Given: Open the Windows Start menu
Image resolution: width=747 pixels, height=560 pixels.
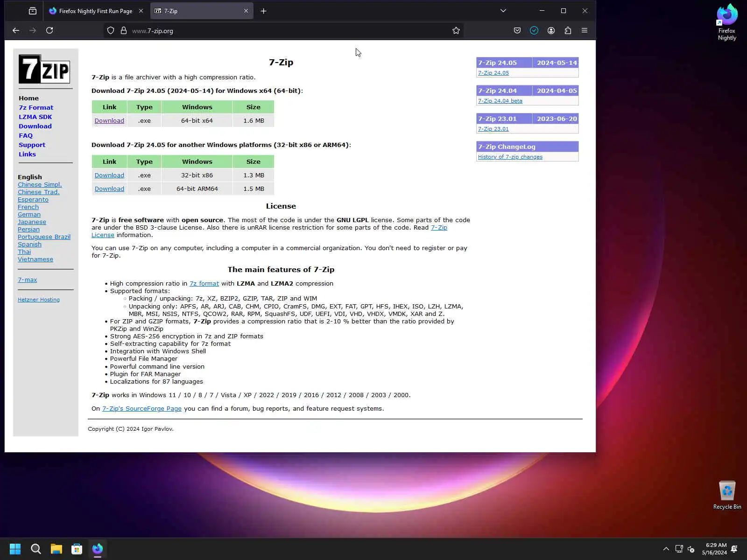Looking at the screenshot, I should [x=15, y=549].
